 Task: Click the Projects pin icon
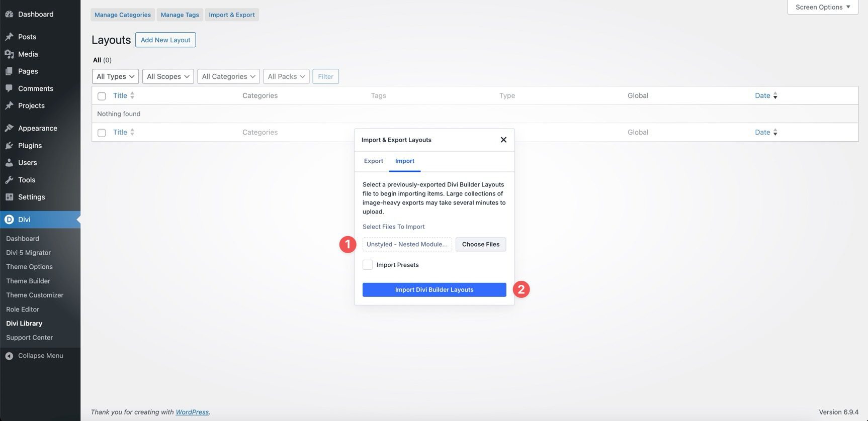point(9,106)
